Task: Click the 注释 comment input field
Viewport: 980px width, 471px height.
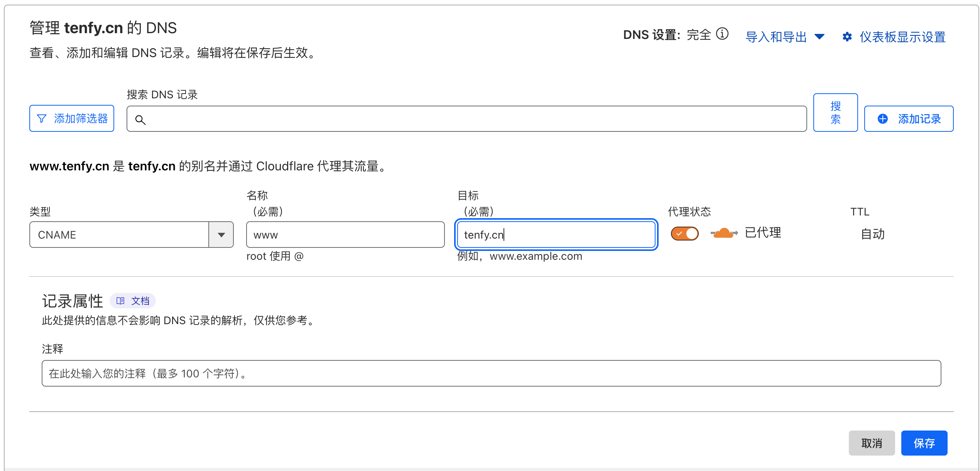Action: tap(491, 373)
